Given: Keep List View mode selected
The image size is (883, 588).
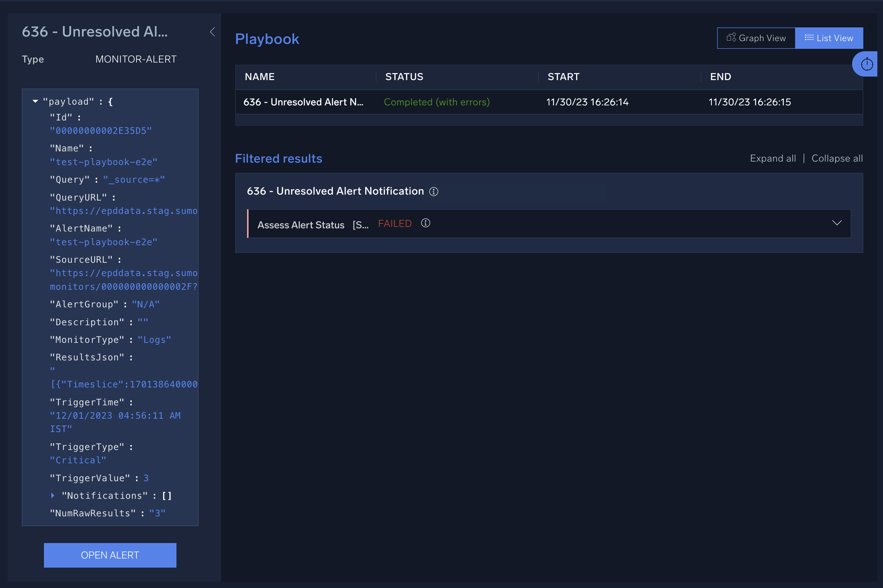Looking at the screenshot, I should 829,38.
